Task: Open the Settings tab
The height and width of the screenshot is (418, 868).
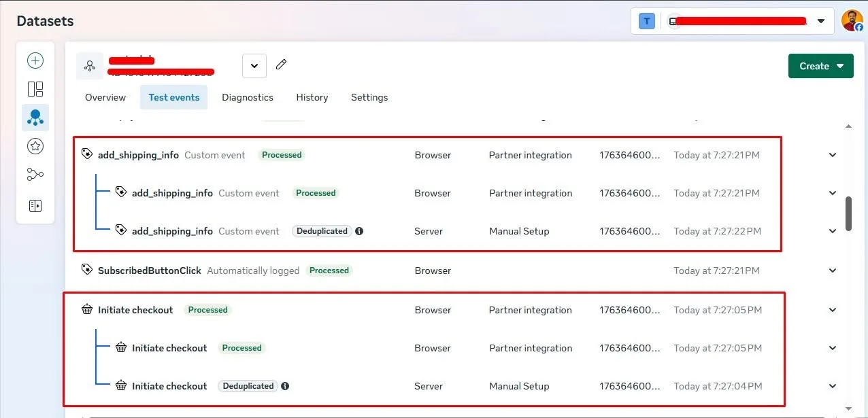Action: (x=369, y=97)
